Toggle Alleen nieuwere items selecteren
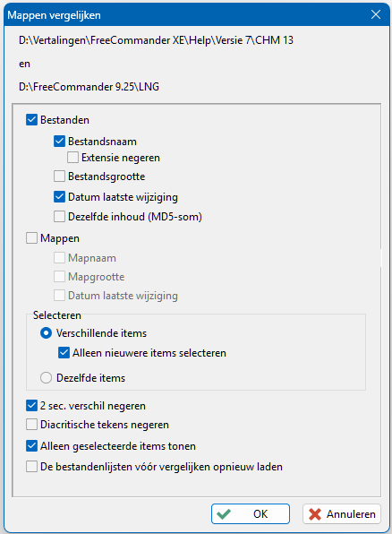Screen dimensions: 392x534 [64, 353]
